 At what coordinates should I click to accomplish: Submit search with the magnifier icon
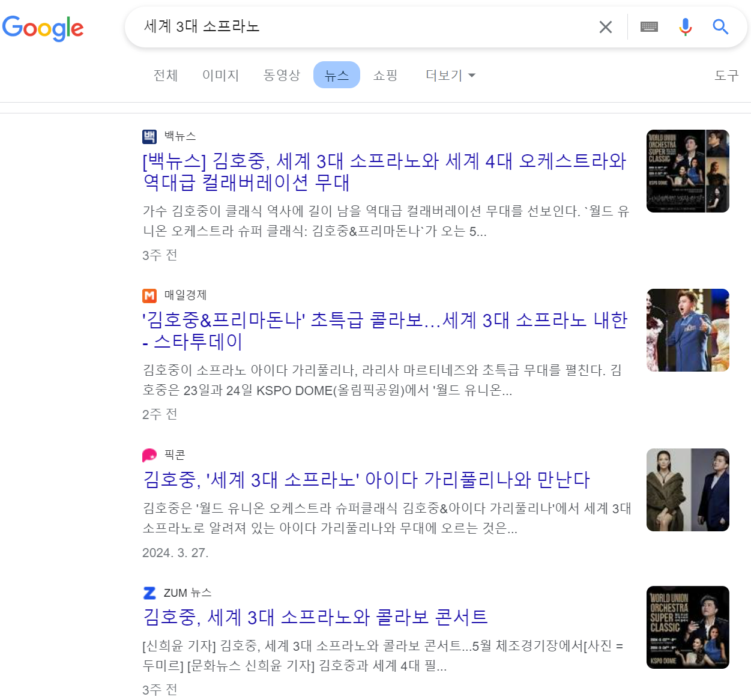click(720, 27)
